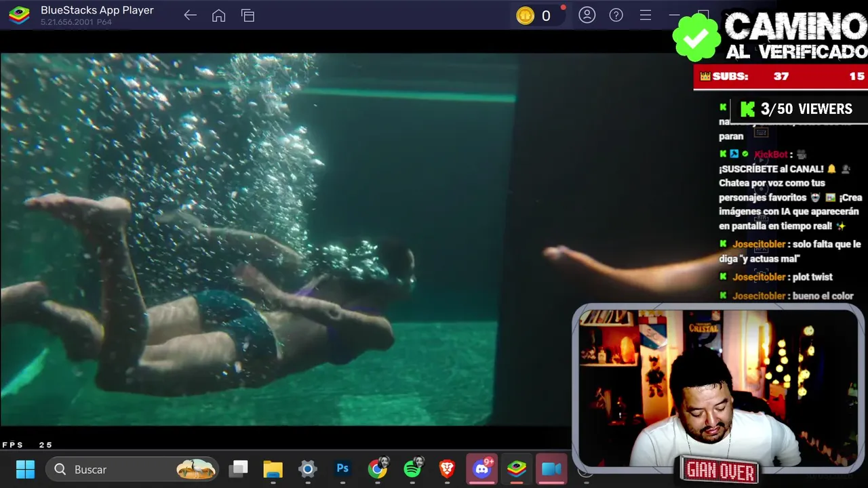Click the KickBot username in chat
The image size is (868, 488).
pos(771,155)
